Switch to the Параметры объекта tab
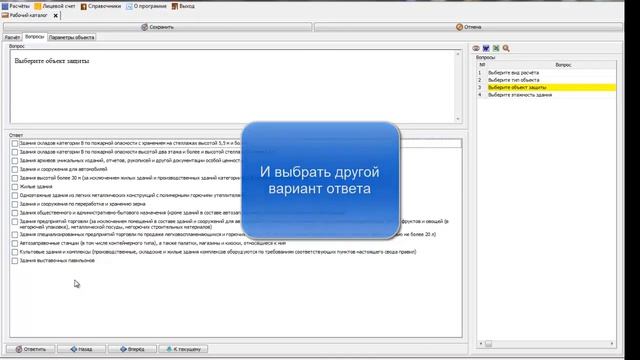Image resolution: width=640 pixels, height=360 pixels. [x=71, y=37]
